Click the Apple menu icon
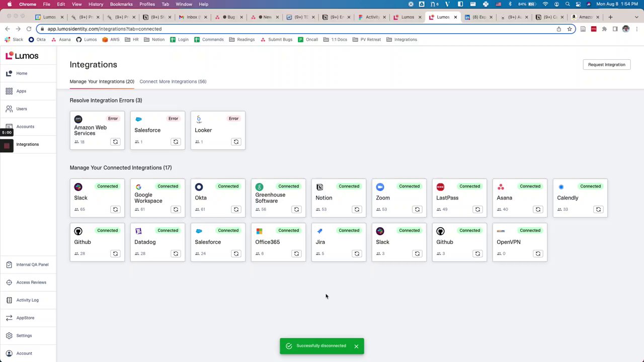 pos(9,4)
